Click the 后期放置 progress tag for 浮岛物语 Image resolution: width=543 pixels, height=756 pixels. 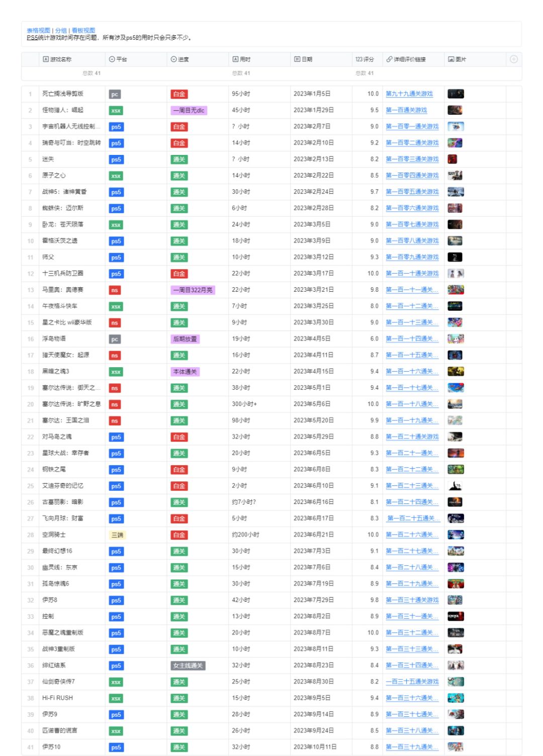point(185,339)
